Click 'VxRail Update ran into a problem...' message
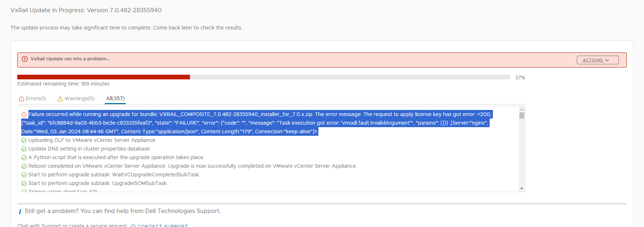 (x=70, y=59)
